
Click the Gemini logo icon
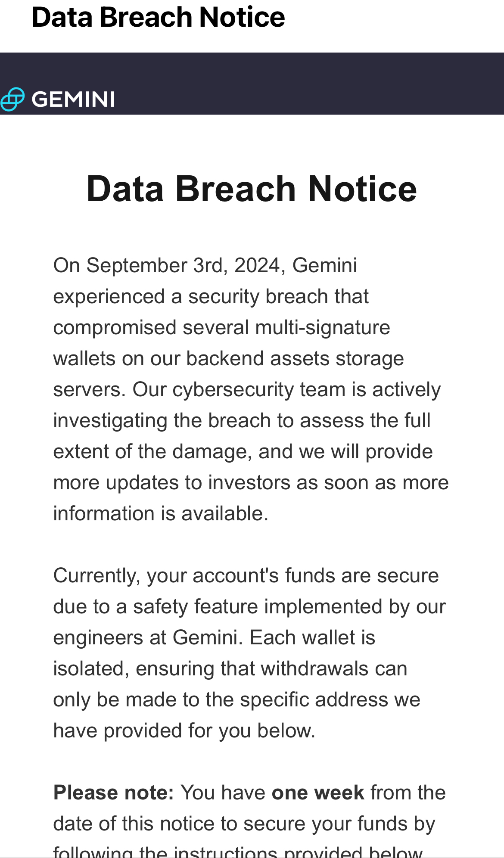tap(12, 99)
